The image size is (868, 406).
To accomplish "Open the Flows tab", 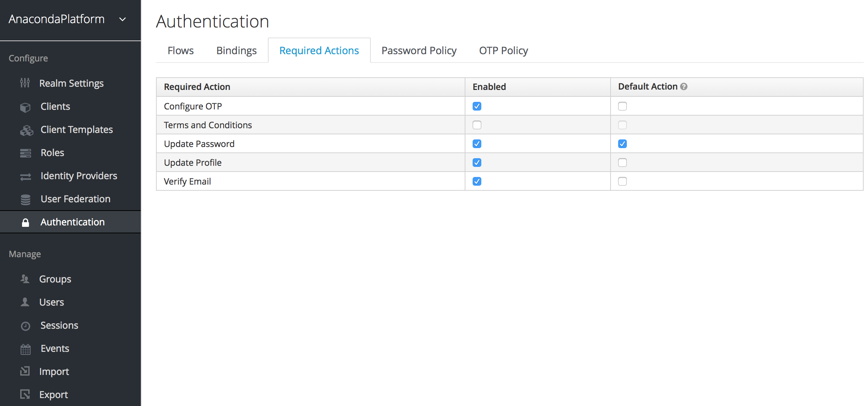I will click(181, 51).
